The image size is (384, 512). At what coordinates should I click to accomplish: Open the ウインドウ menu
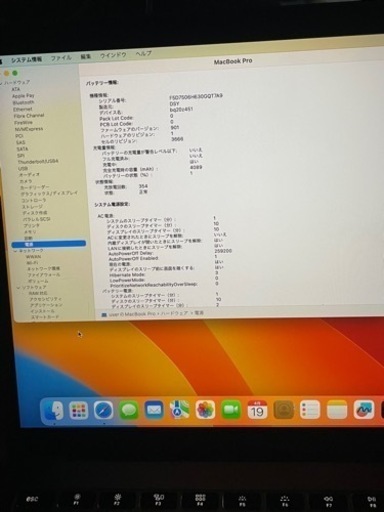113,55
